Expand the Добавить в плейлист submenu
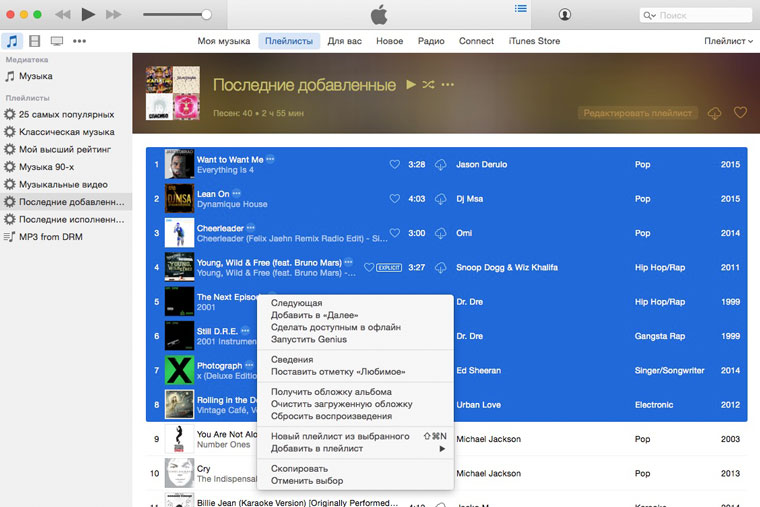Image resolution: width=760 pixels, height=507 pixels. pyautogui.click(x=355, y=448)
